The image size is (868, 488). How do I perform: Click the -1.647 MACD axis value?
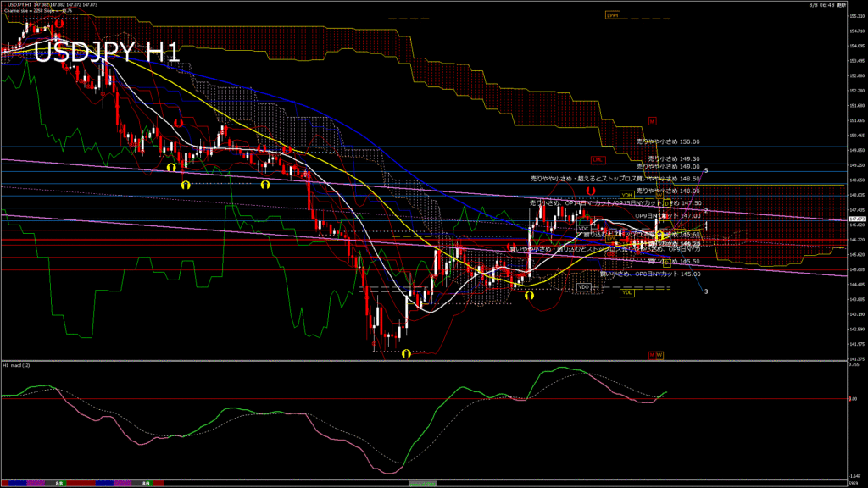[x=855, y=476]
